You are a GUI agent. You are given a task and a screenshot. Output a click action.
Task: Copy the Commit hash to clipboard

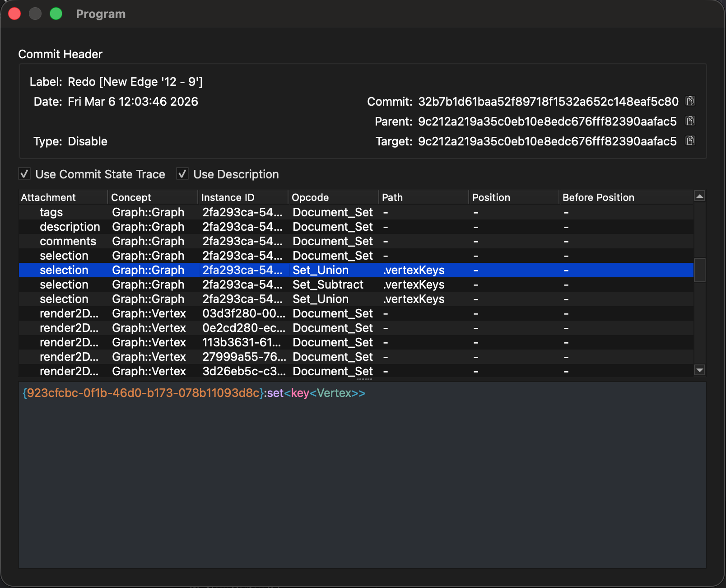pyautogui.click(x=690, y=101)
